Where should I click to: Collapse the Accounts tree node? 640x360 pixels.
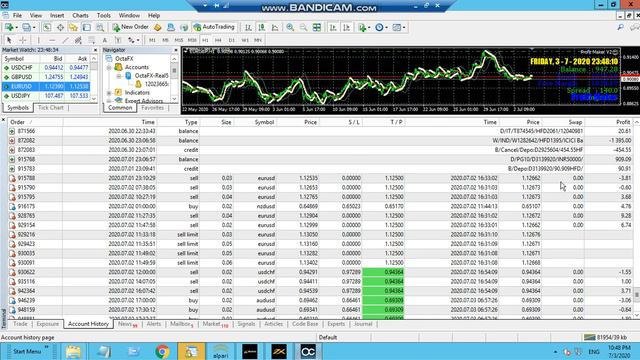tap(109, 67)
